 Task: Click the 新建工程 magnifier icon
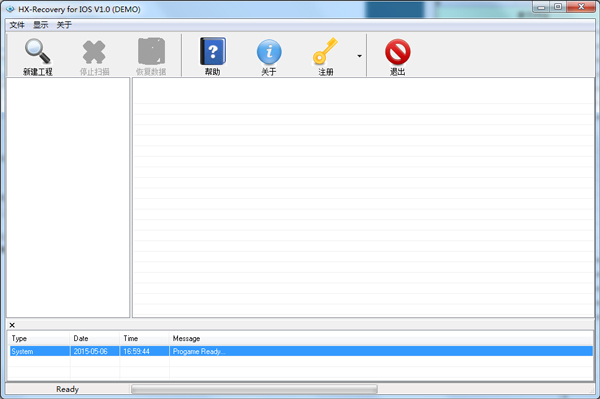[38, 51]
